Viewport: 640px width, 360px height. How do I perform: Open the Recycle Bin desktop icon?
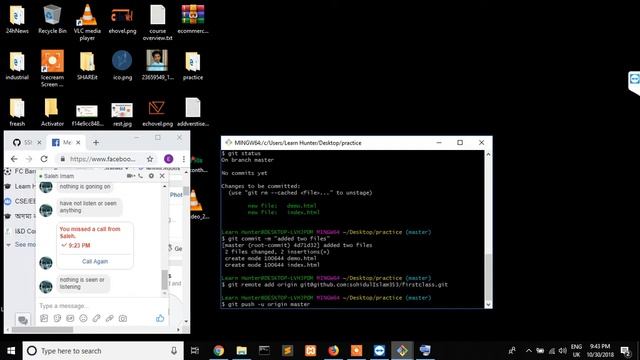52,20
